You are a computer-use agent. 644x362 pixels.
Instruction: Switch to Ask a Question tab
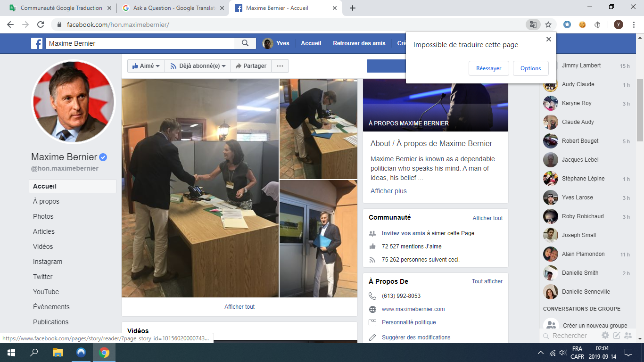173,8
